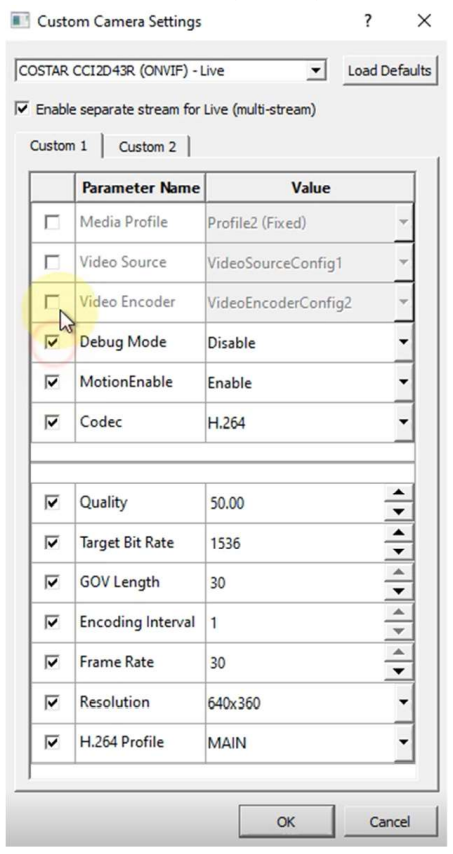The image size is (453, 854).
Task: Uncheck the Resolution parameter checkbox
Action: pyautogui.click(x=52, y=702)
